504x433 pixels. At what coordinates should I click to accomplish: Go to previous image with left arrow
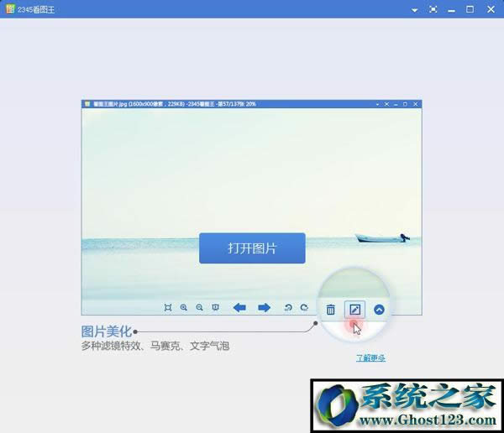pos(239,308)
